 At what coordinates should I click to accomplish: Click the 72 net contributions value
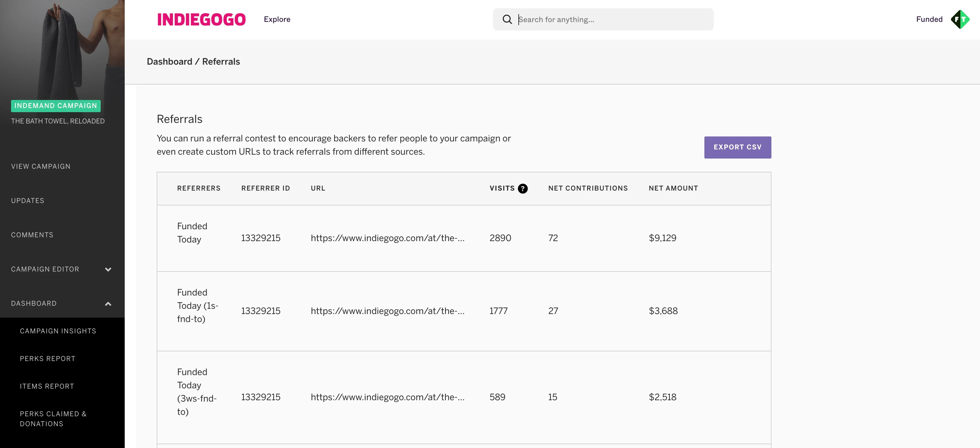coord(553,238)
